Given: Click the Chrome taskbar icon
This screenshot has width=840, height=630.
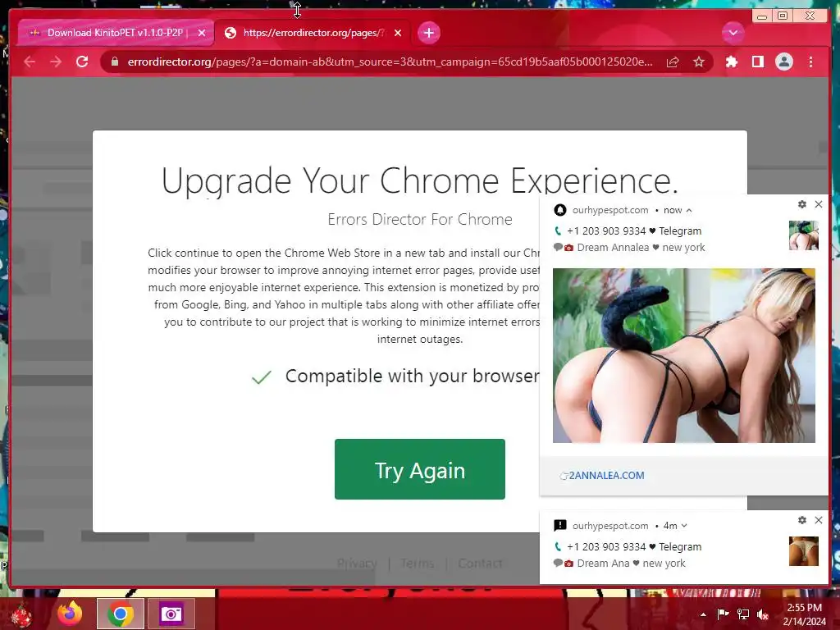Looking at the screenshot, I should click(121, 614).
